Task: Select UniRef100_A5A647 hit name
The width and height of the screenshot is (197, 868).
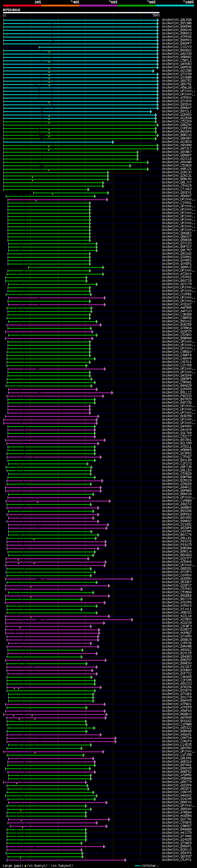Action: point(177,196)
